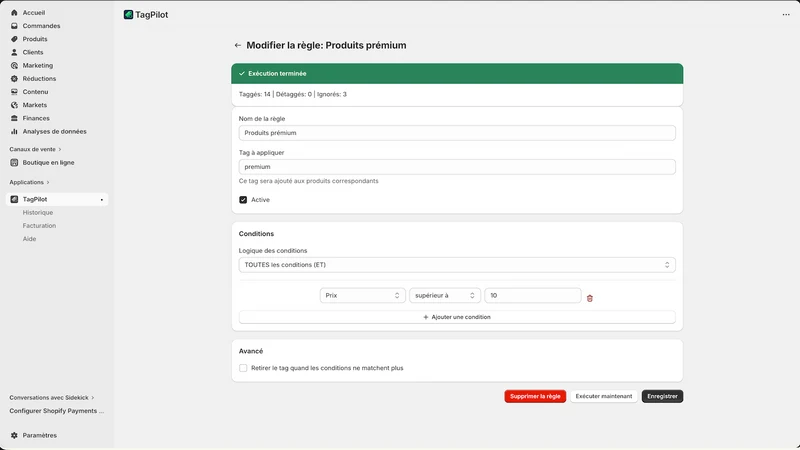
Task: Click the Marketing target icon
Action: 14,66
